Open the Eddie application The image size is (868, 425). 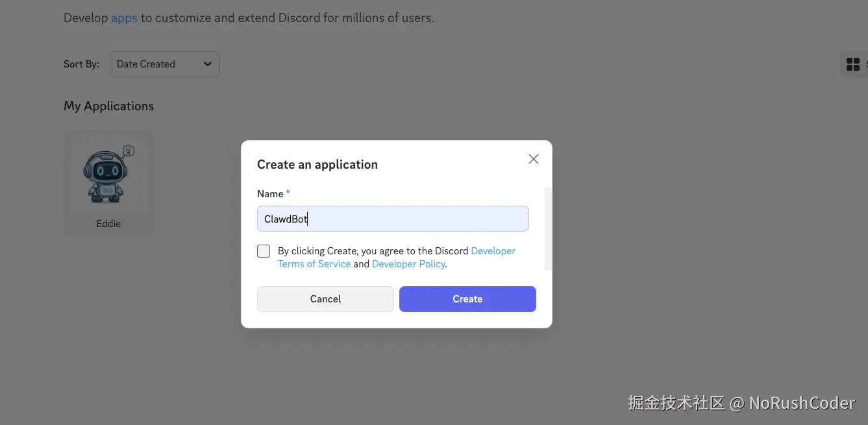pyautogui.click(x=108, y=182)
